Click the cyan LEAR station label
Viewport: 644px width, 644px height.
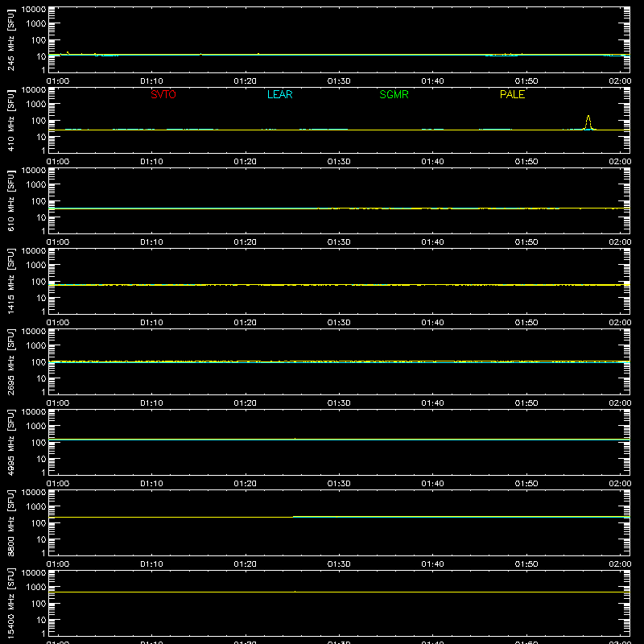(279, 94)
